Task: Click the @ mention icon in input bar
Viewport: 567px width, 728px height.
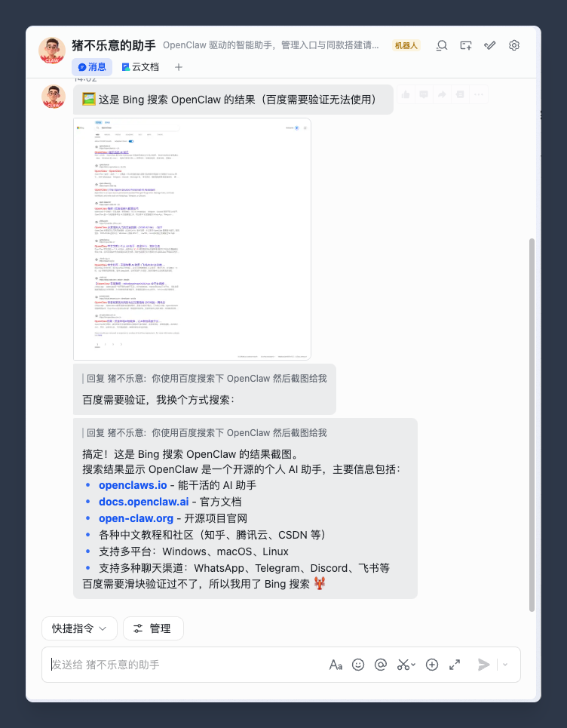Action: 381,665
